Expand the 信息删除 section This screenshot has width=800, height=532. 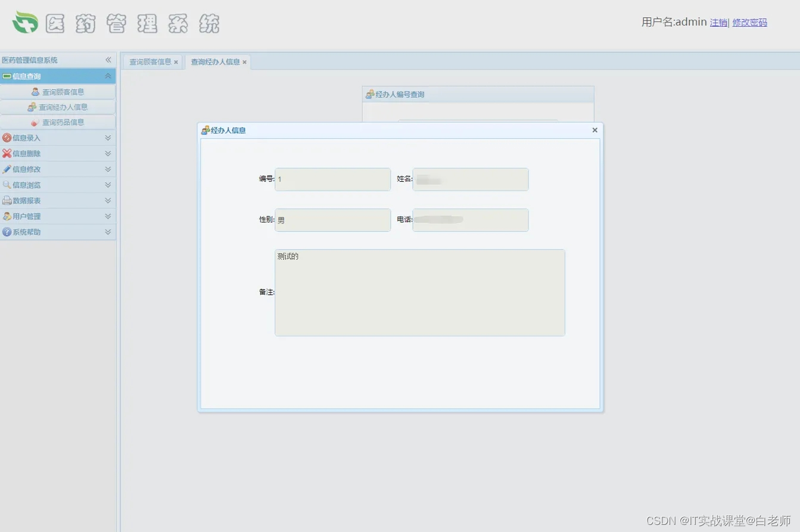click(108, 153)
